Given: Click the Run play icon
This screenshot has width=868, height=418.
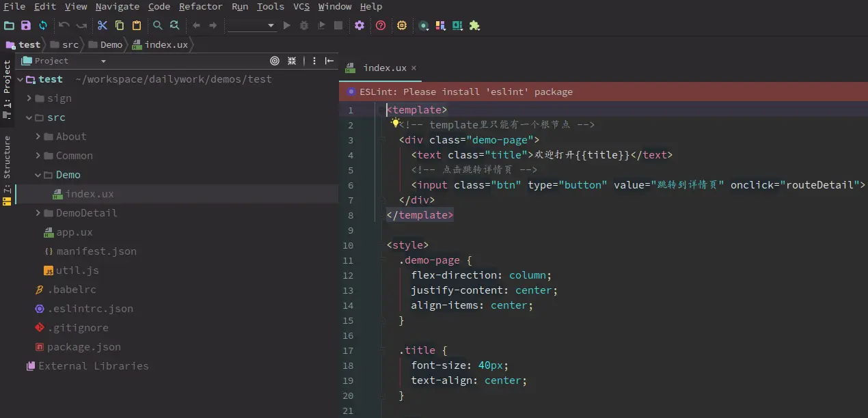Looking at the screenshot, I should (287, 25).
